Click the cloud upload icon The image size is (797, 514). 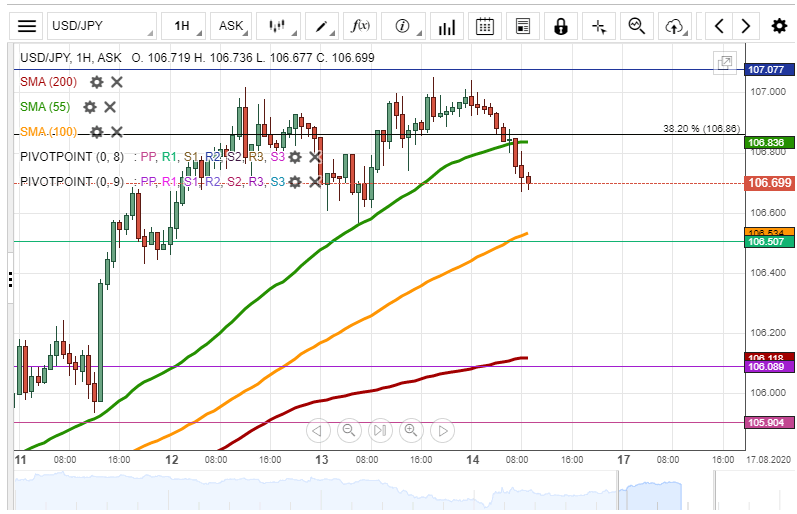tap(676, 26)
